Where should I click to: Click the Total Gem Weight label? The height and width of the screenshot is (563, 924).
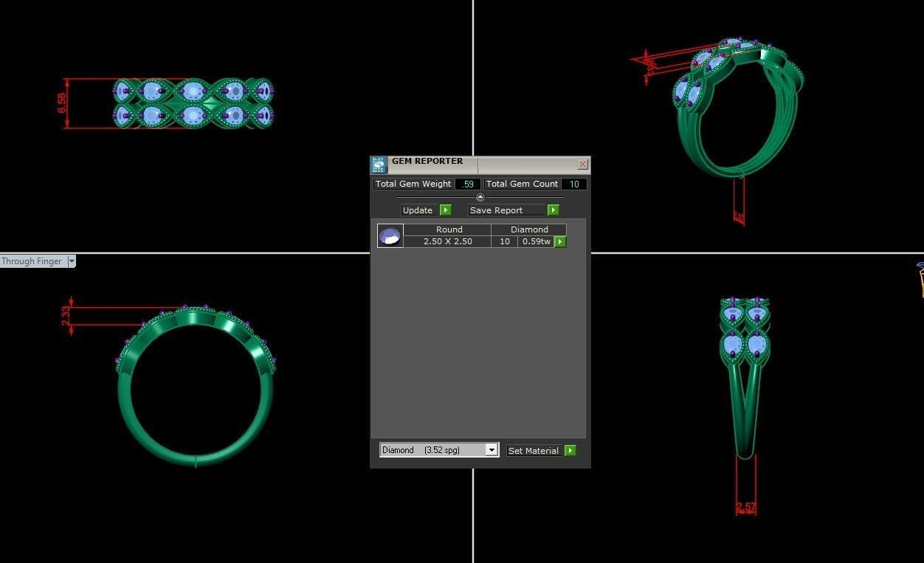(413, 184)
